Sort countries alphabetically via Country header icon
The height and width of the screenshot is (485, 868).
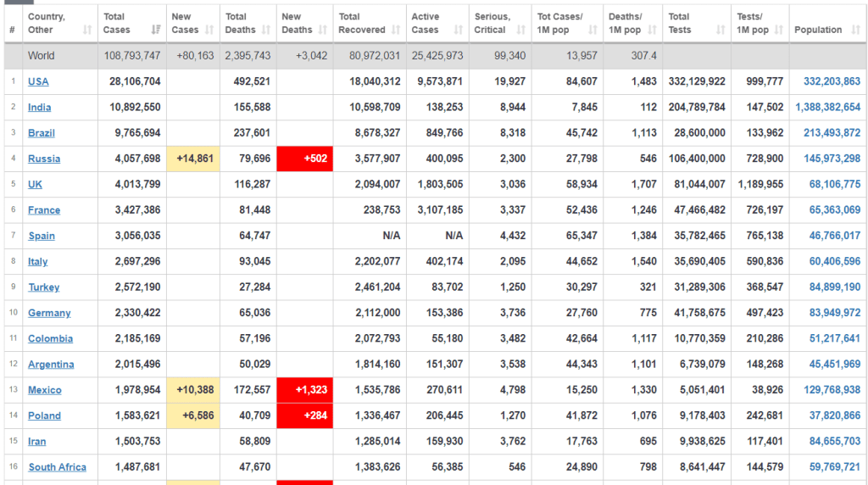87,30
